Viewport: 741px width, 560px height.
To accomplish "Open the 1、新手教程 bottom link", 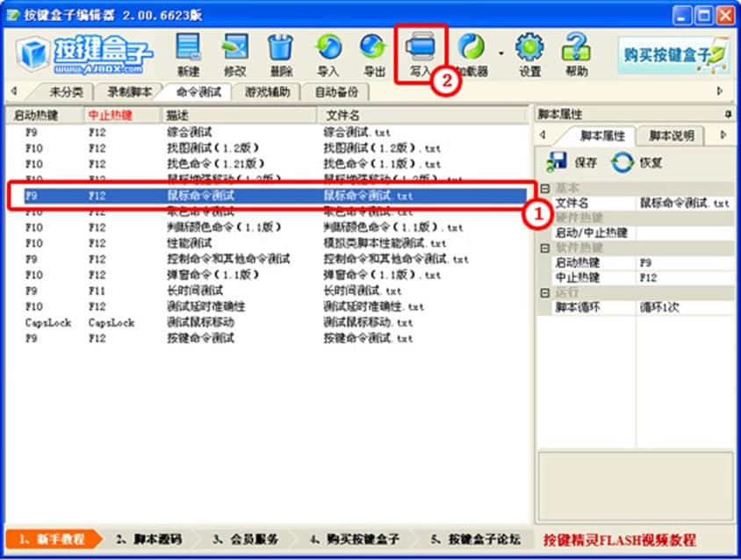I will tap(53, 539).
